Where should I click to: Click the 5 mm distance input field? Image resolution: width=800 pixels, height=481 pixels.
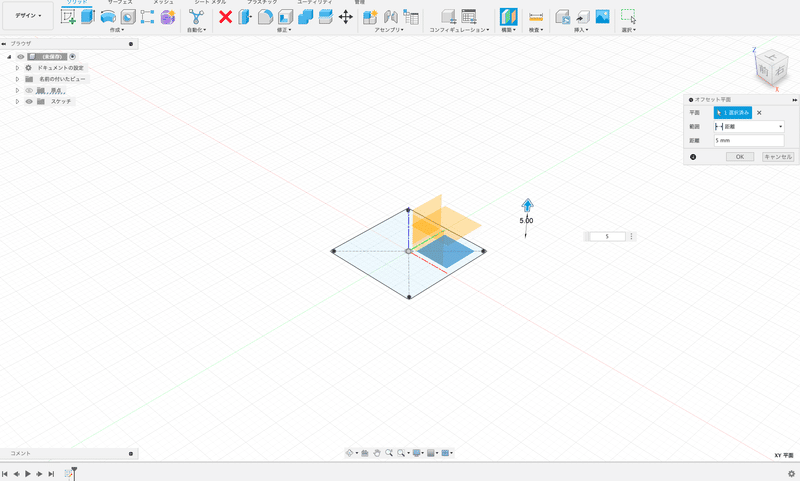749,140
